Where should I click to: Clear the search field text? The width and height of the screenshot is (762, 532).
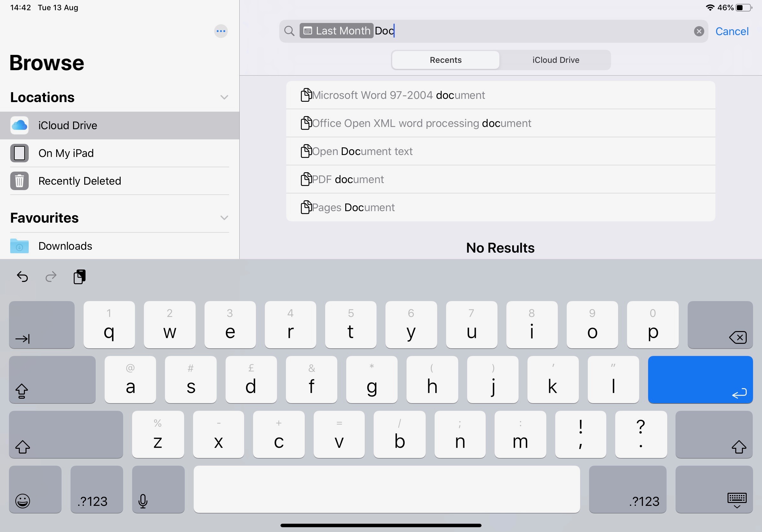[x=698, y=31]
